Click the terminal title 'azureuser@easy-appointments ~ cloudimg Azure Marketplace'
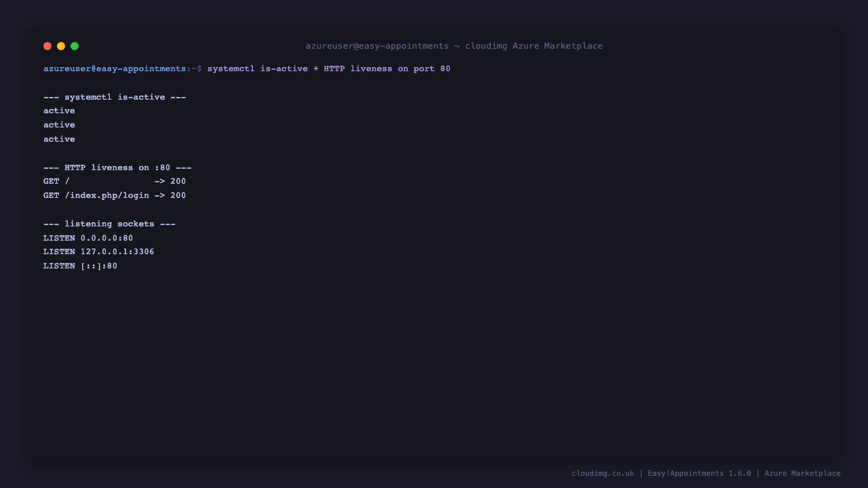The width and height of the screenshot is (868, 488). 454,46
